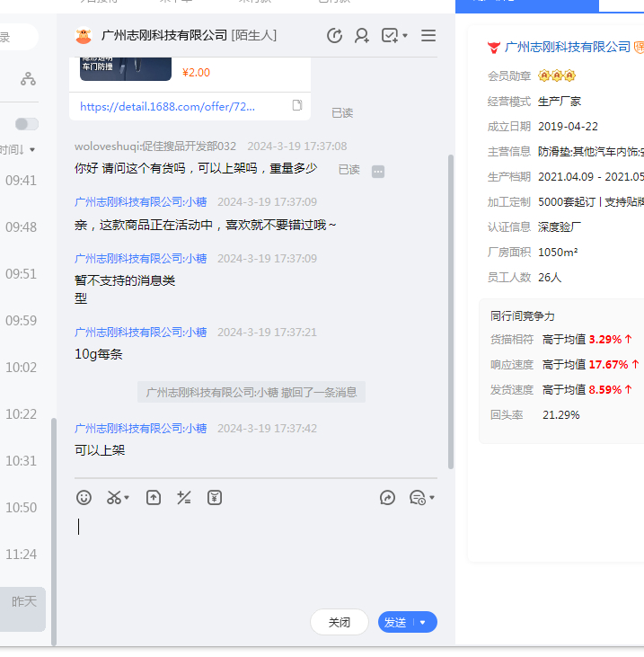Click the organization tree icon in the sidebar
Image resolution: width=644 pixels, height=657 pixels.
point(29,79)
